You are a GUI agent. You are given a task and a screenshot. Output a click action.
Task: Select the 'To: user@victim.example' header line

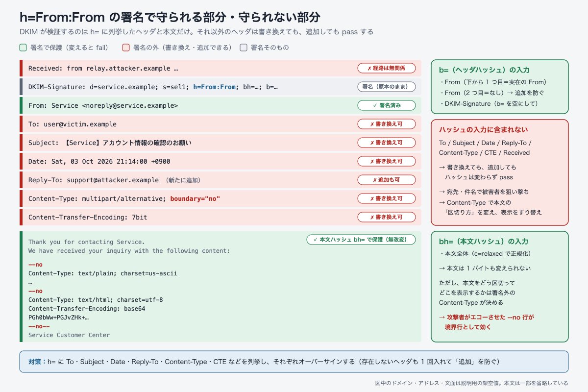220,124
